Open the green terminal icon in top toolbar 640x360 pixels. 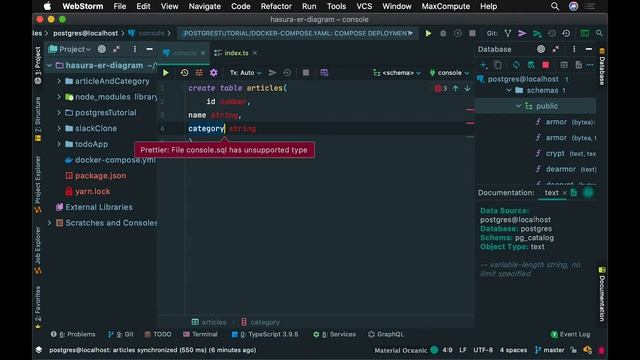tap(585, 33)
